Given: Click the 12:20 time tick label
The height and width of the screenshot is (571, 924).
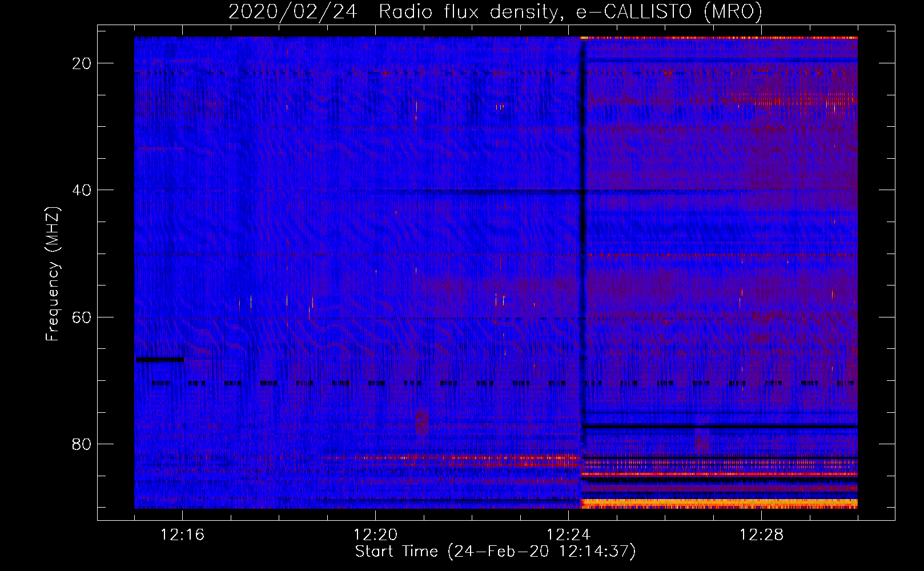Looking at the screenshot, I should coord(376,535).
